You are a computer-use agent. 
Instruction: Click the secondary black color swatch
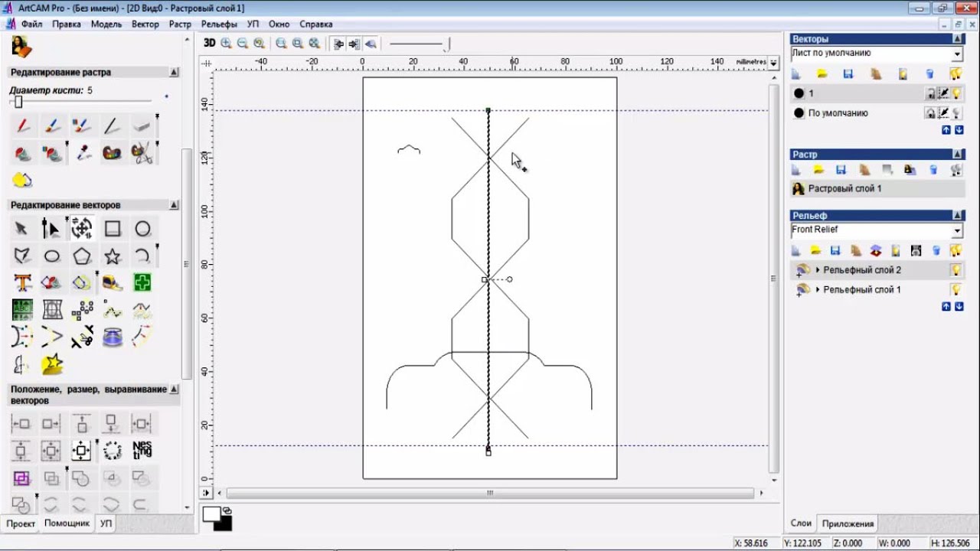[224, 523]
